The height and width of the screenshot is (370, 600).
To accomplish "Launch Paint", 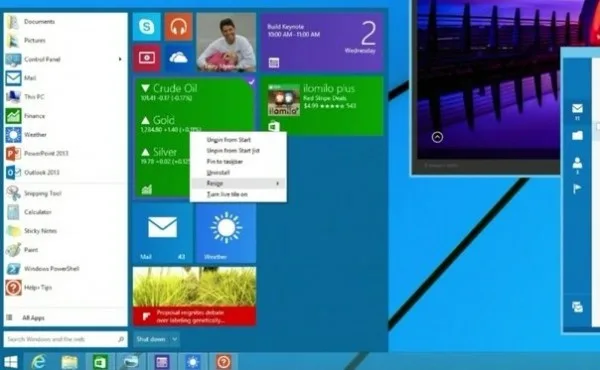I will point(65,250).
